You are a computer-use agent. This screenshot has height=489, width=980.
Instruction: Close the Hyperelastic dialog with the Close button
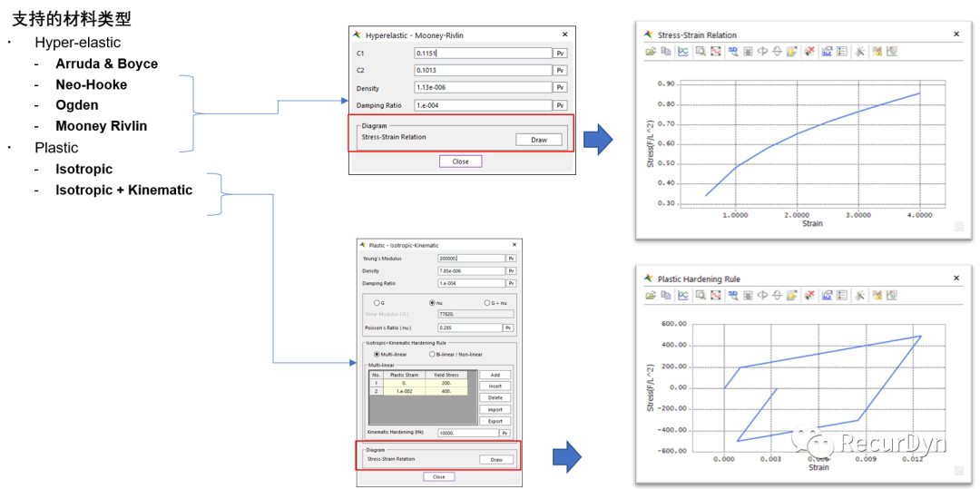[460, 161]
